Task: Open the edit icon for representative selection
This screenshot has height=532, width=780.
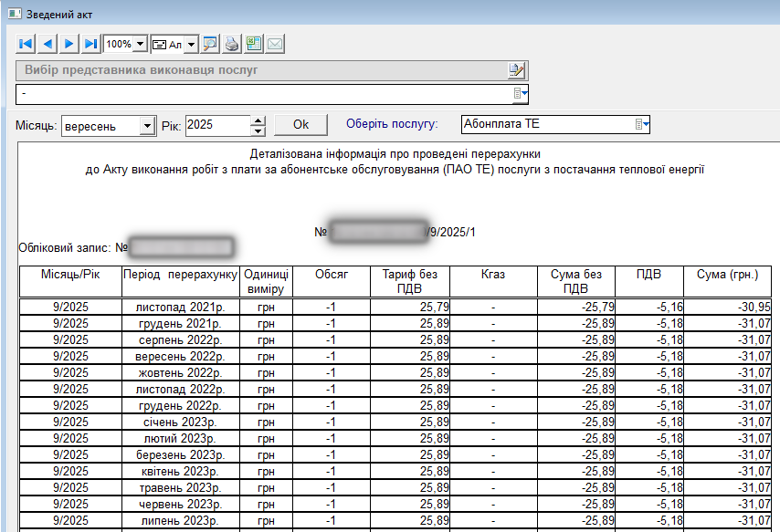Action: (517, 70)
